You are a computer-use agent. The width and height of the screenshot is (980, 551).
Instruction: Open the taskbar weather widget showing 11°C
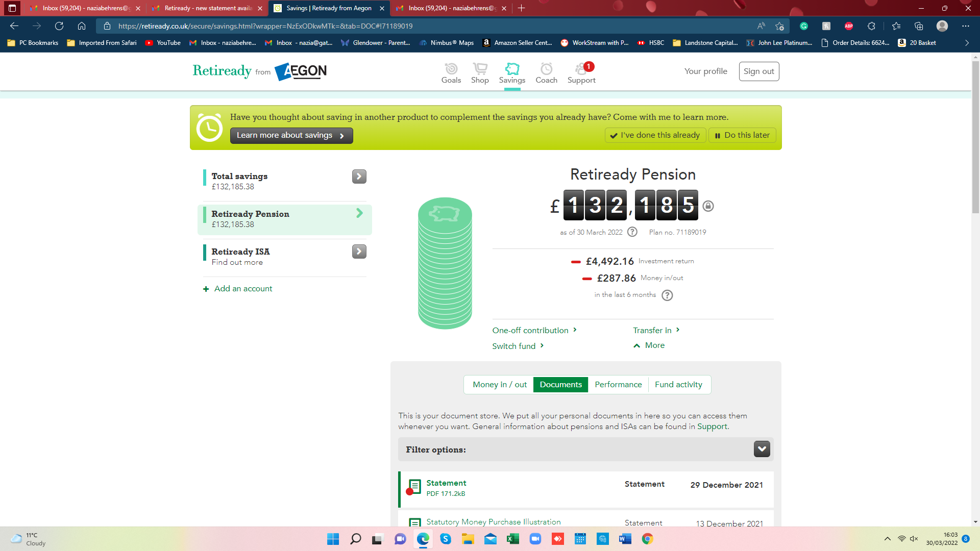(x=29, y=539)
